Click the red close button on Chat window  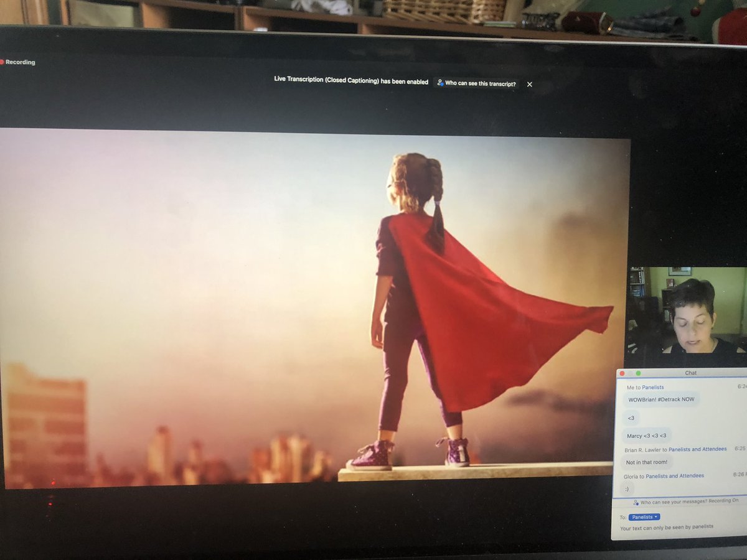coord(622,373)
